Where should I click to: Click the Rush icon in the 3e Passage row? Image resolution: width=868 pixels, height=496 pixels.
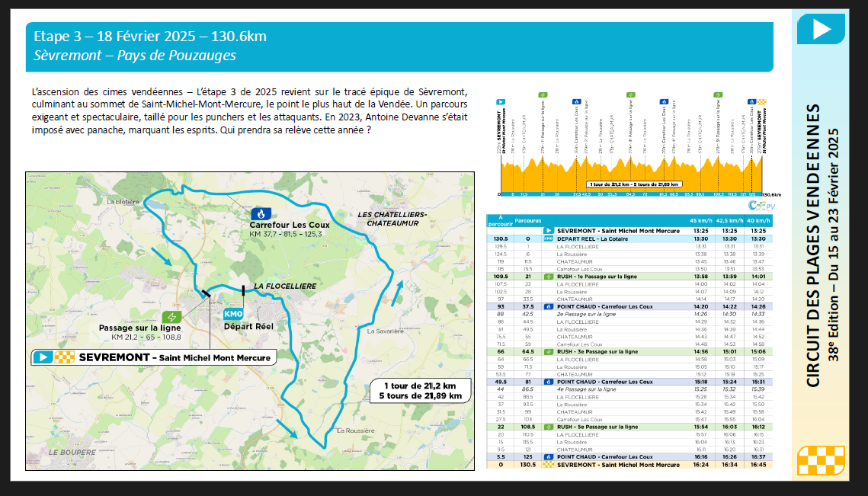548,351
